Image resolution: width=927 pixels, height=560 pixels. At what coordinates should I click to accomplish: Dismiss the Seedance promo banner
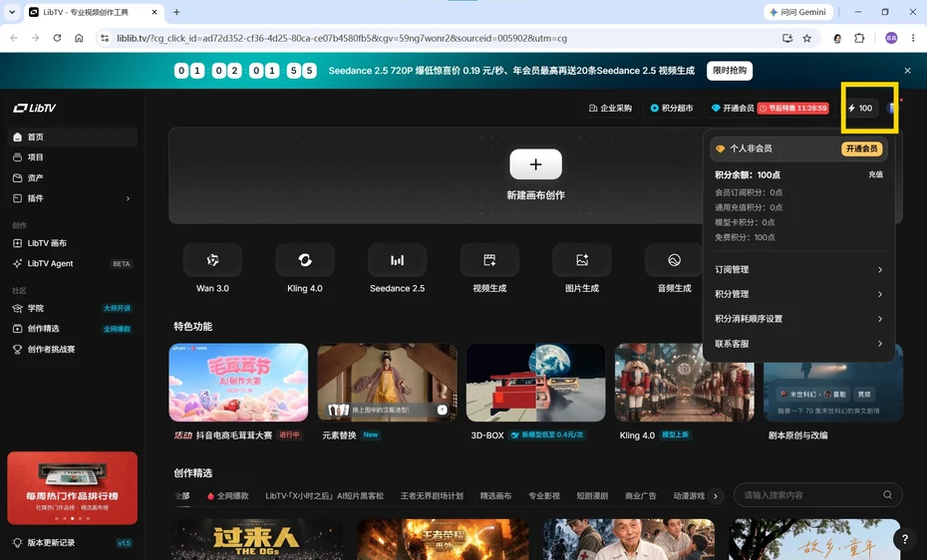point(907,71)
